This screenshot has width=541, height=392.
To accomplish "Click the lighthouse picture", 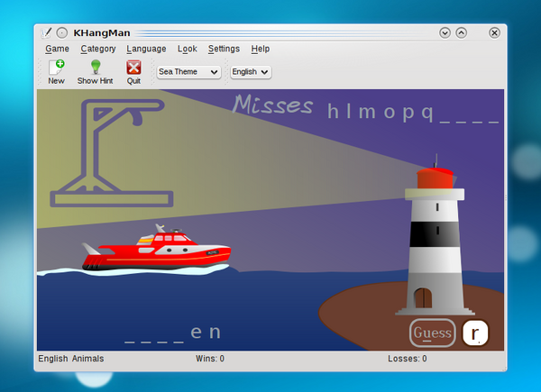I will [x=434, y=239].
